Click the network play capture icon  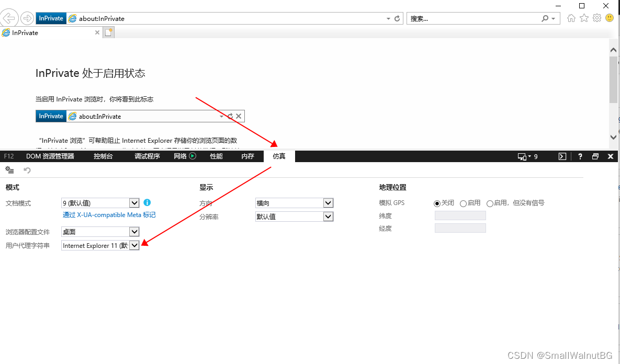click(193, 156)
